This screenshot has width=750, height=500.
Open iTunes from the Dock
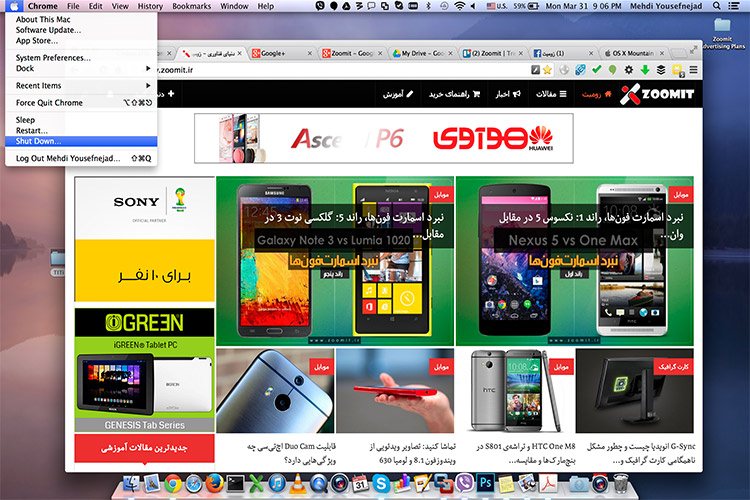[x=277, y=484]
